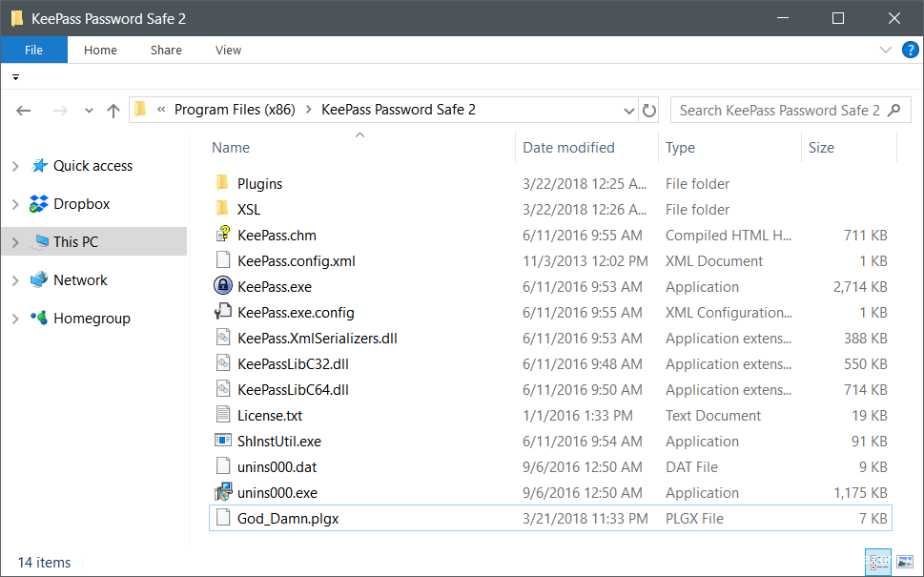Image resolution: width=924 pixels, height=577 pixels.
Task: Switch to details view mode
Action: 878,562
